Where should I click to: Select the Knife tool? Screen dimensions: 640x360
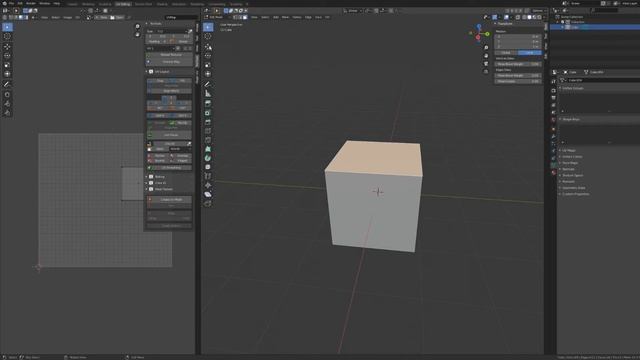pyautogui.click(x=208, y=140)
